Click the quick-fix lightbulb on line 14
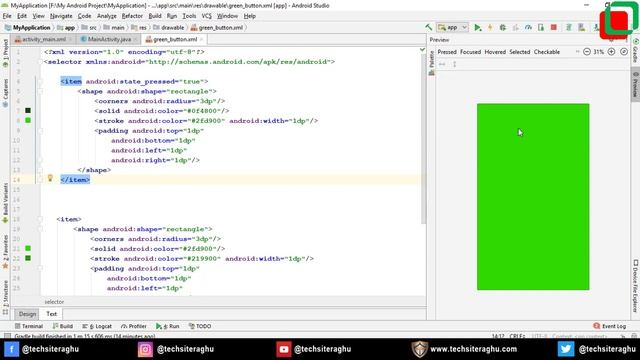The height and width of the screenshot is (360, 640). (x=50, y=178)
